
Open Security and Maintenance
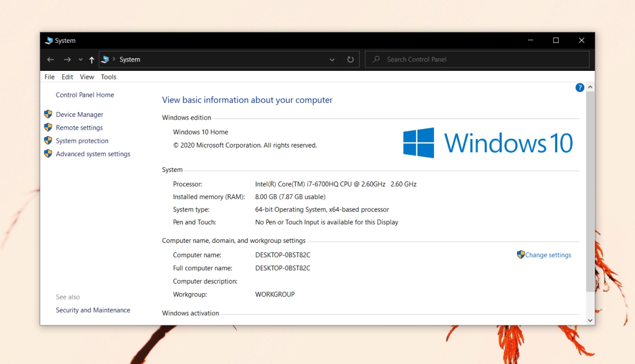(93, 310)
